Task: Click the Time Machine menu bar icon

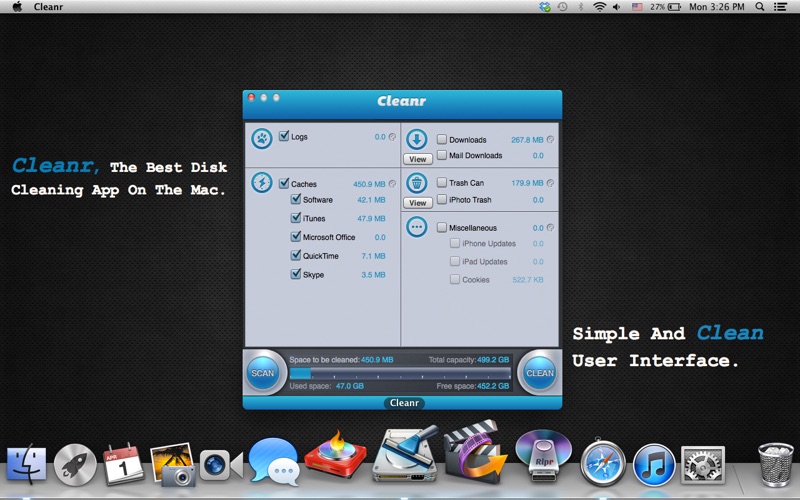Action: [x=562, y=7]
